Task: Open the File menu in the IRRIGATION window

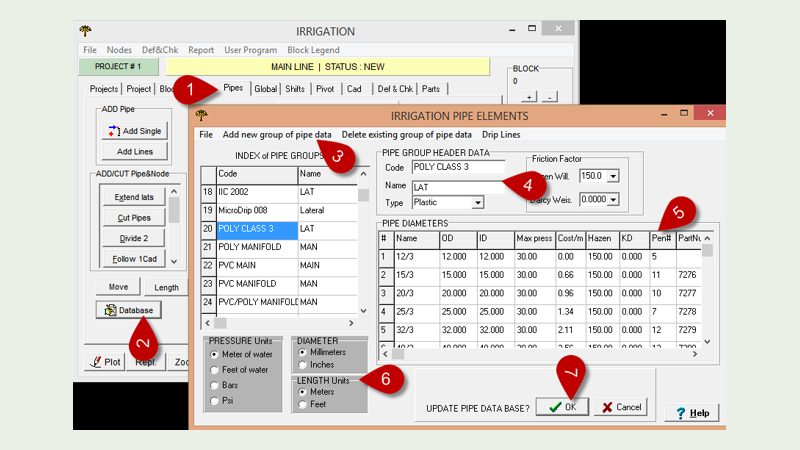Action: (x=90, y=50)
